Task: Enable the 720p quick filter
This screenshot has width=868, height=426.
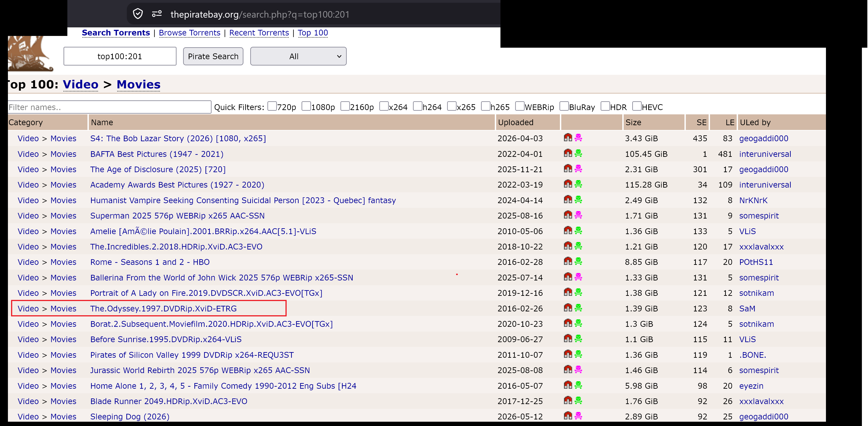Action: point(272,106)
